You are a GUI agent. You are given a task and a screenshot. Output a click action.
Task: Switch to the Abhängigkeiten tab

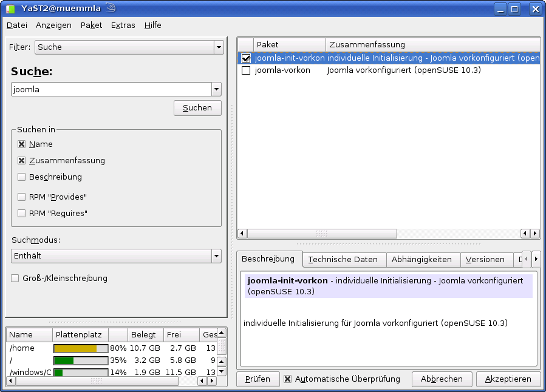[x=423, y=260]
